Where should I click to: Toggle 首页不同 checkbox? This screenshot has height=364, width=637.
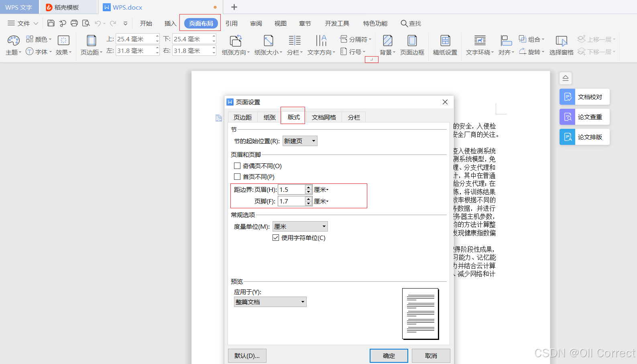(237, 177)
